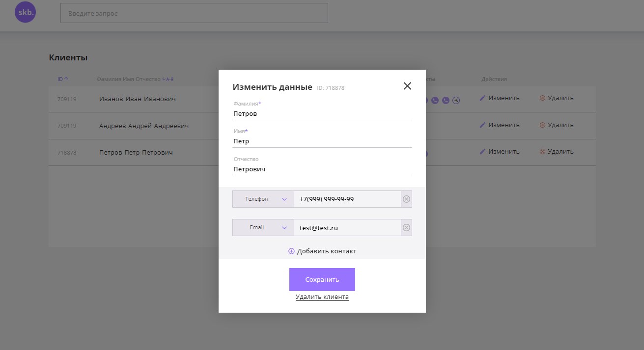Click the Фамилия field containing Петров
Screen dimensions: 644x350
[x=322, y=113]
